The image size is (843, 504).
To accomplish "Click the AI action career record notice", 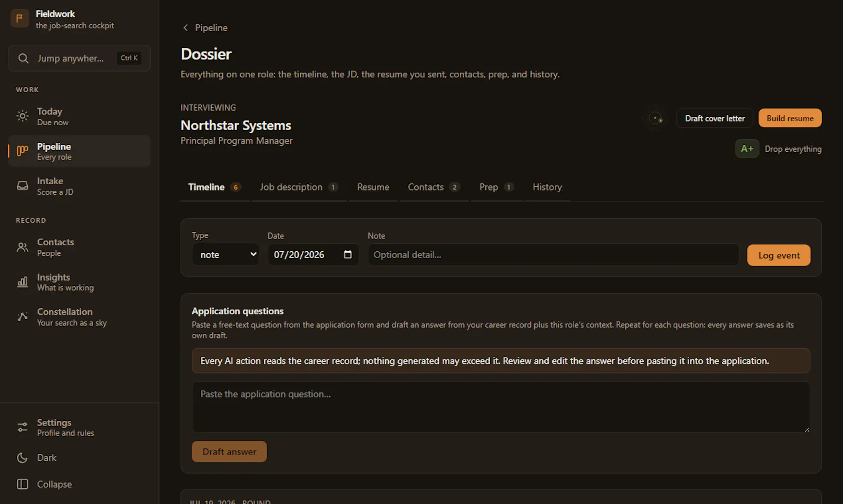I will click(501, 361).
